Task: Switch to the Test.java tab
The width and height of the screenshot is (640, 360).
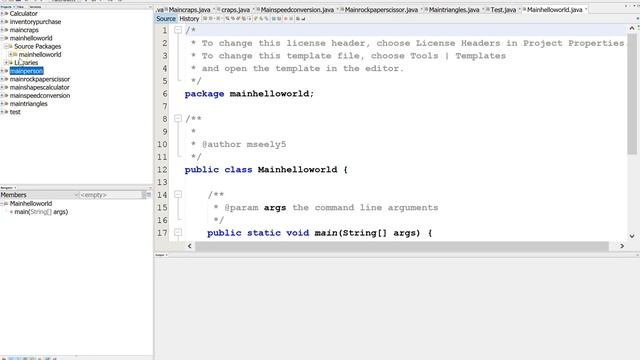Action: 503,9
